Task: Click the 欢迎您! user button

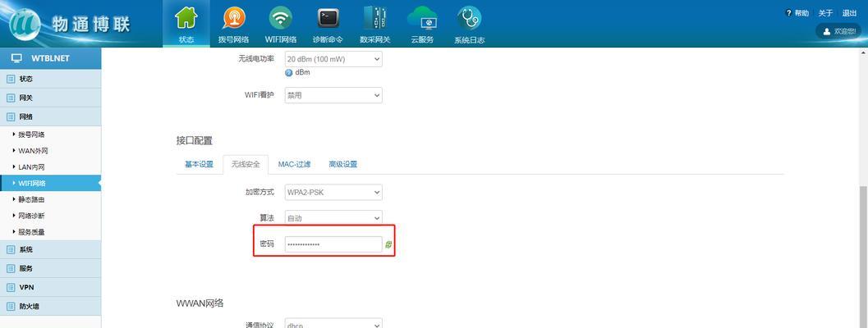Action: tap(842, 31)
